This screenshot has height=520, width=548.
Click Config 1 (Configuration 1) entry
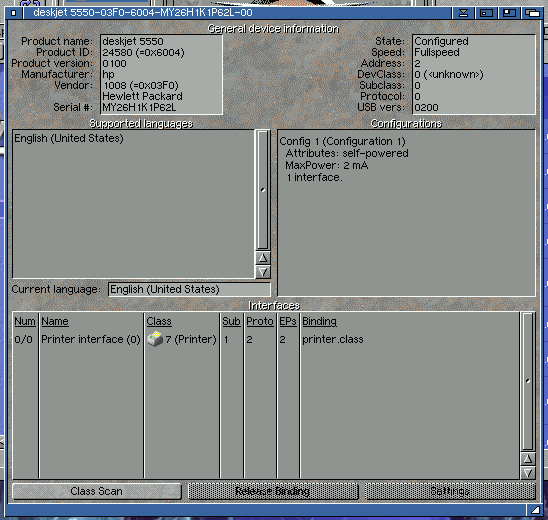tap(342, 142)
